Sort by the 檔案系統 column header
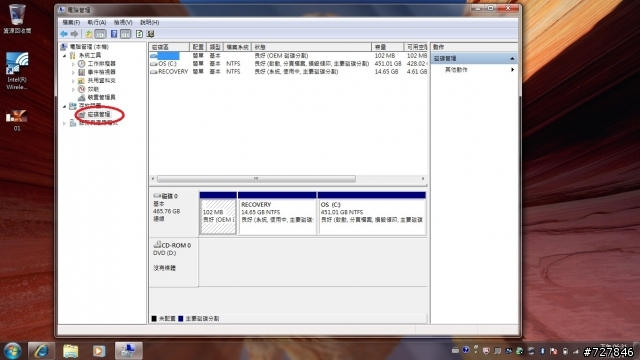Image resolution: width=640 pixels, height=360 pixels. tap(238, 47)
